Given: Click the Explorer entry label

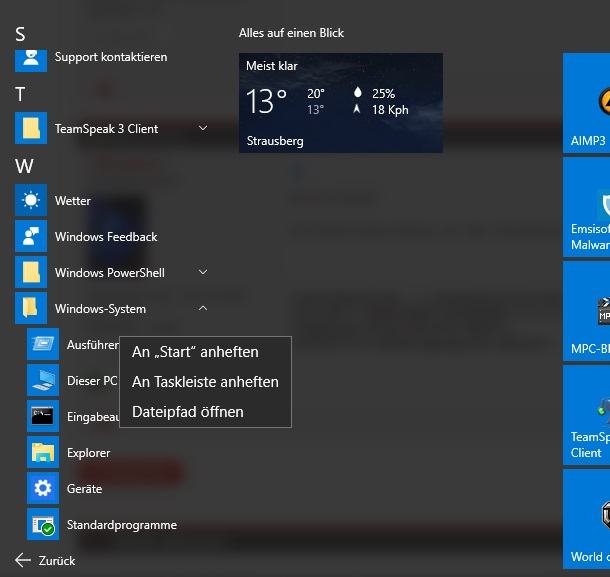Looking at the screenshot, I should click(88, 453).
